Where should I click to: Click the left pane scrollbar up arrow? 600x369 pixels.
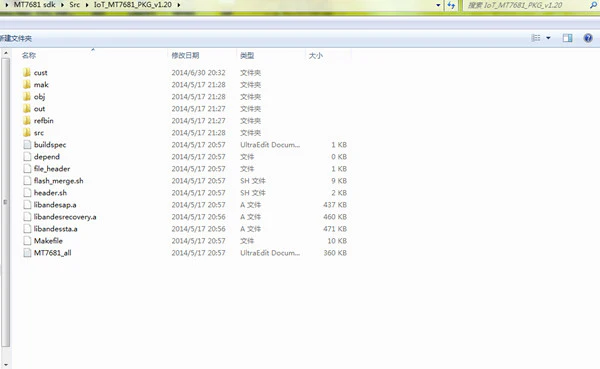click(x=5, y=53)
